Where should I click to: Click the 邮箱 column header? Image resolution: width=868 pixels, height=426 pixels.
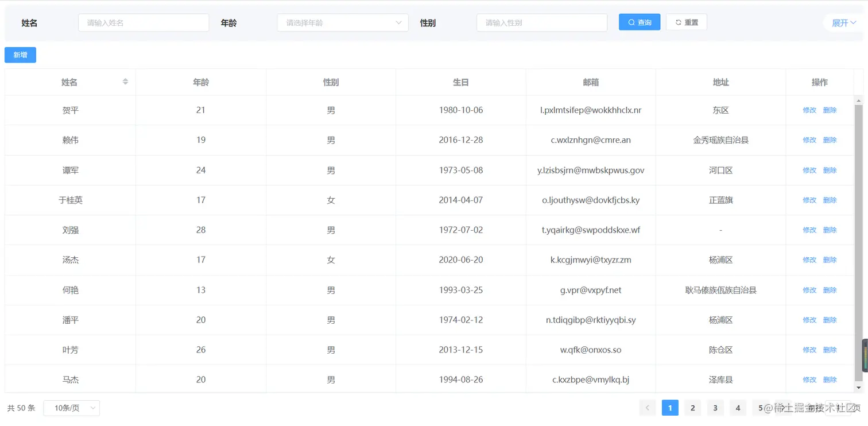pos(591,82)
